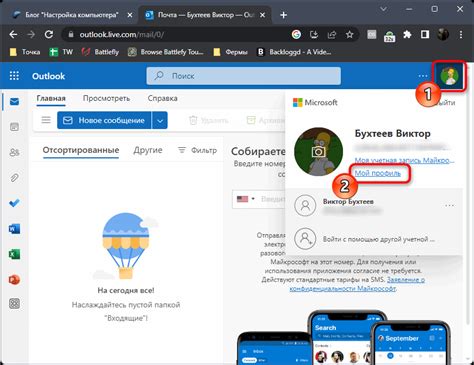Image resolution: width=474 pixels, height=365 pixels.
Task: Open the Backloggd bookmark
Action: (294, 52)
